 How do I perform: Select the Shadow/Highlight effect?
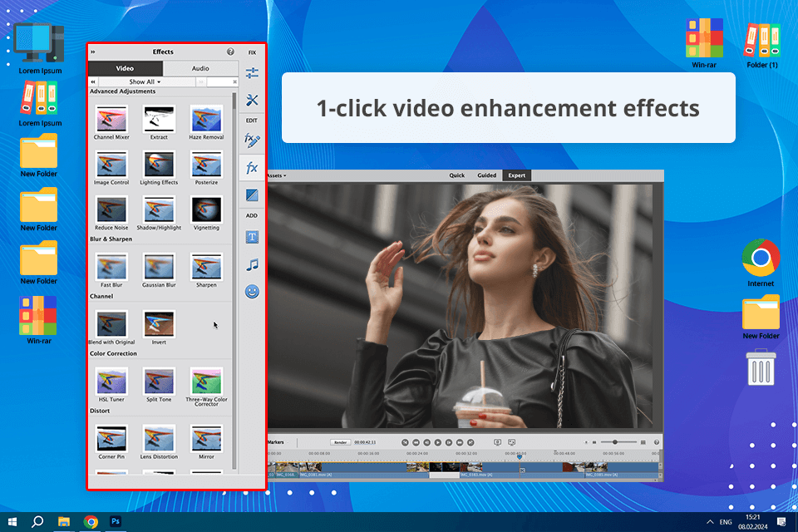[x=159, y=213]
